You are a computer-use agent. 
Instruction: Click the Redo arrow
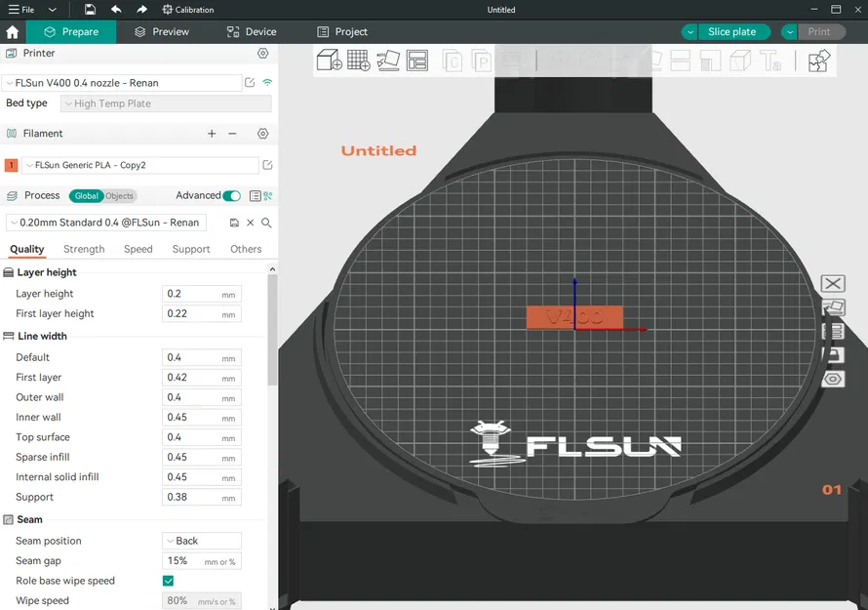click(141, 10)
